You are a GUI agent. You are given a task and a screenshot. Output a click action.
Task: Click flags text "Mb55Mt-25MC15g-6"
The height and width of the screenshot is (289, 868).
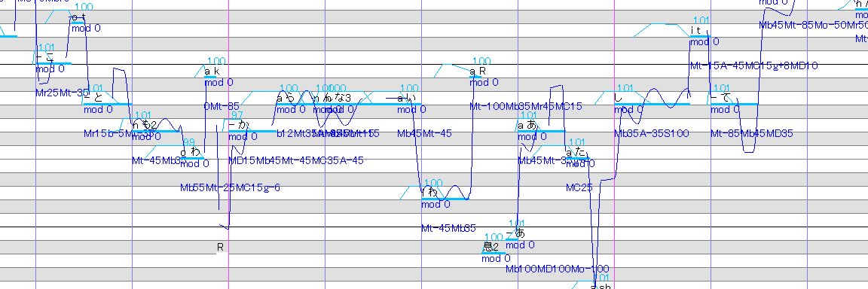tap(231, 188)
